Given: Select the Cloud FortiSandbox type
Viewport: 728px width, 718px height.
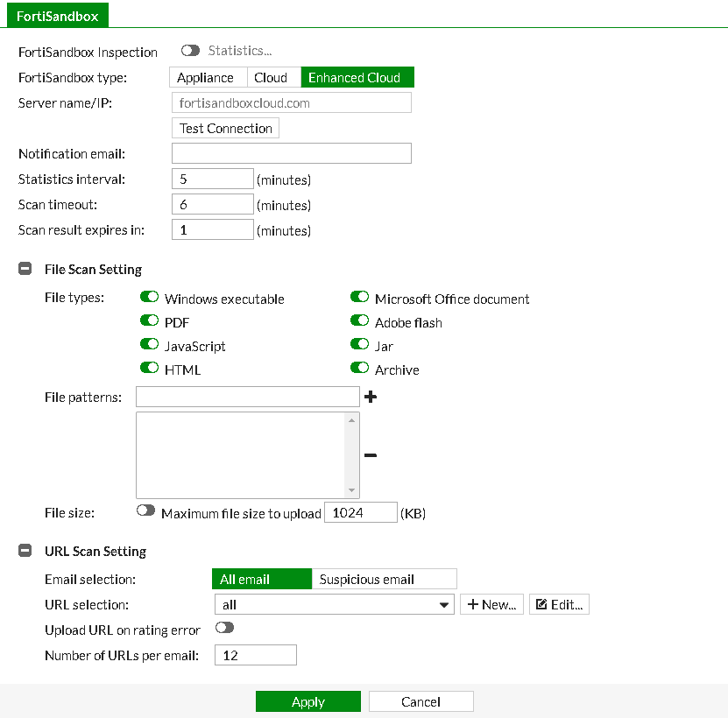Looking at the screenshot, I should click(272, 77).
